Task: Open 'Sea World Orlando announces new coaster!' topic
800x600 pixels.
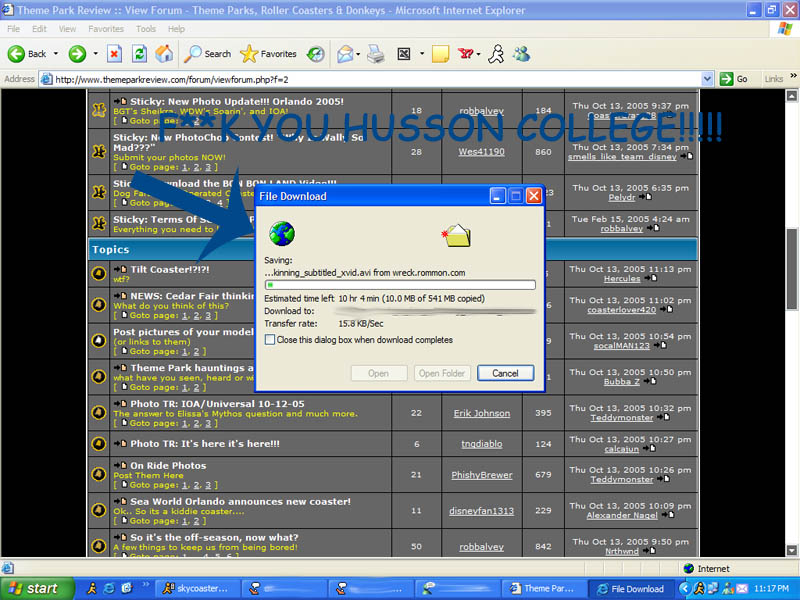Action: [x=240, y=502]
